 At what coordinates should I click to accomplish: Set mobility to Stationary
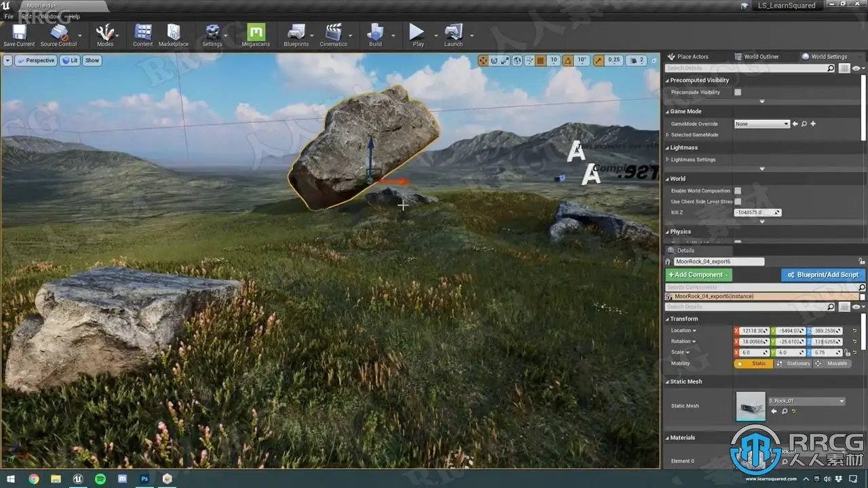[x=793, y=364]
